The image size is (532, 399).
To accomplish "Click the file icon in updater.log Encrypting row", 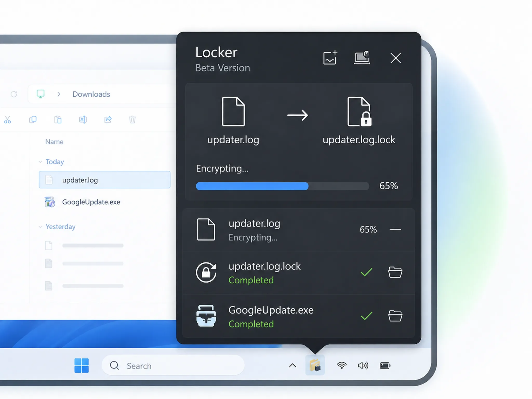I will pyautogui.click(x=206, y=229).
